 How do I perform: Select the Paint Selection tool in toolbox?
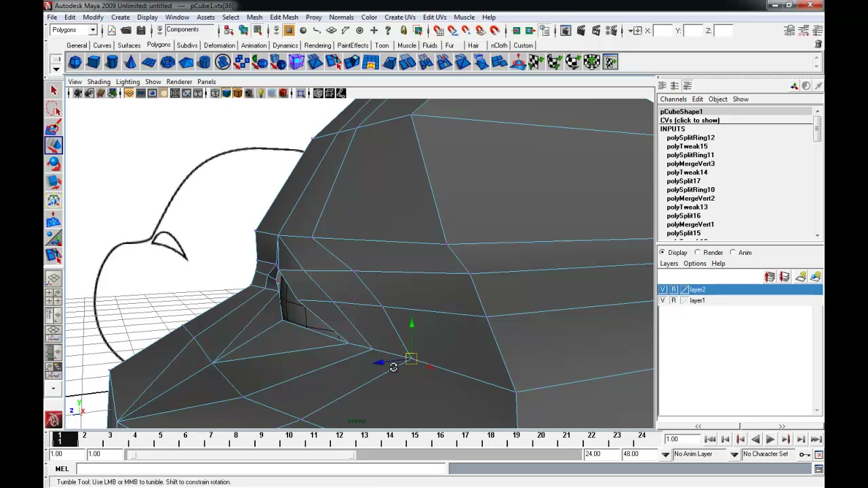pos(54,127)
